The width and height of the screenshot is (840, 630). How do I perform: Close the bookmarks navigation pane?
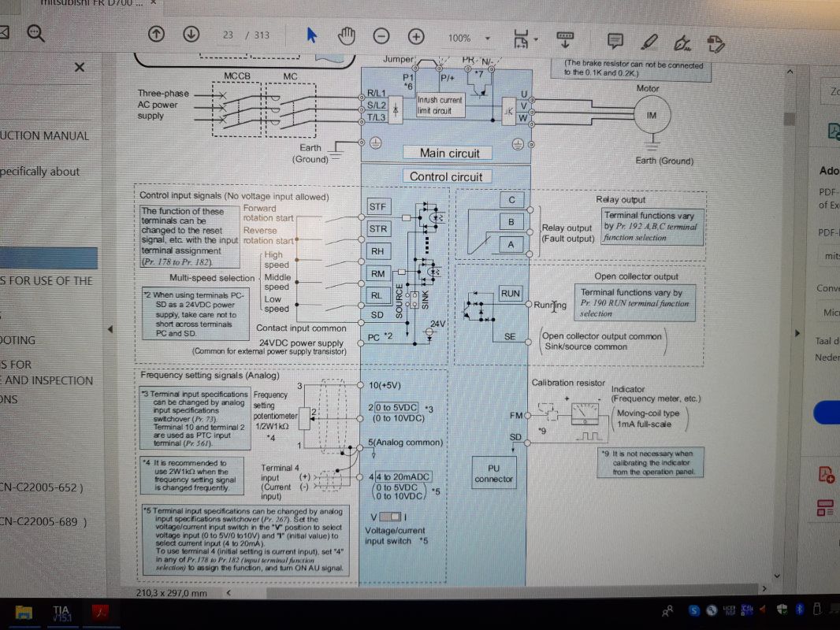(x=80, y=67)
